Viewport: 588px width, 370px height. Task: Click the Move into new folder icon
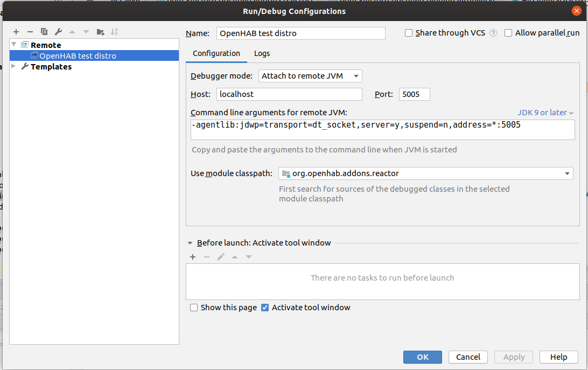100,32
